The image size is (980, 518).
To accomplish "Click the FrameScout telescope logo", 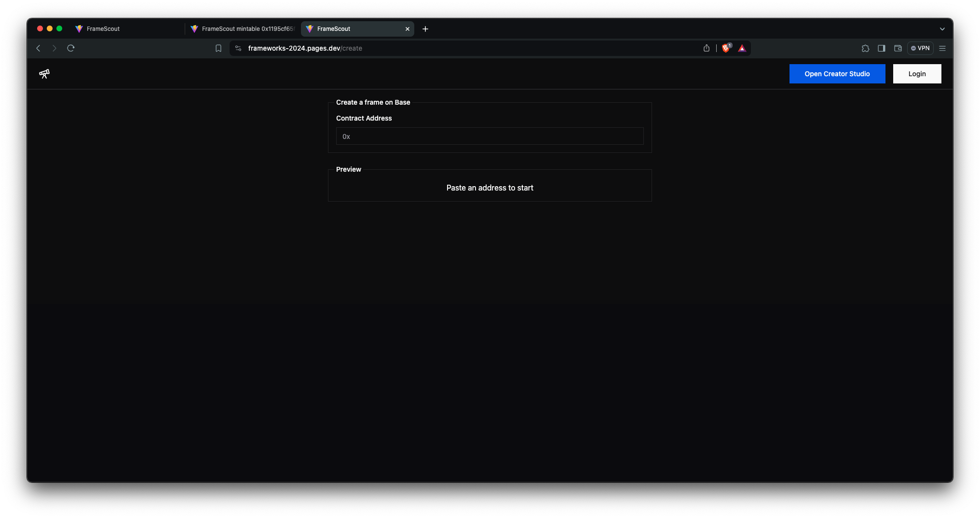I will [44, 74].
